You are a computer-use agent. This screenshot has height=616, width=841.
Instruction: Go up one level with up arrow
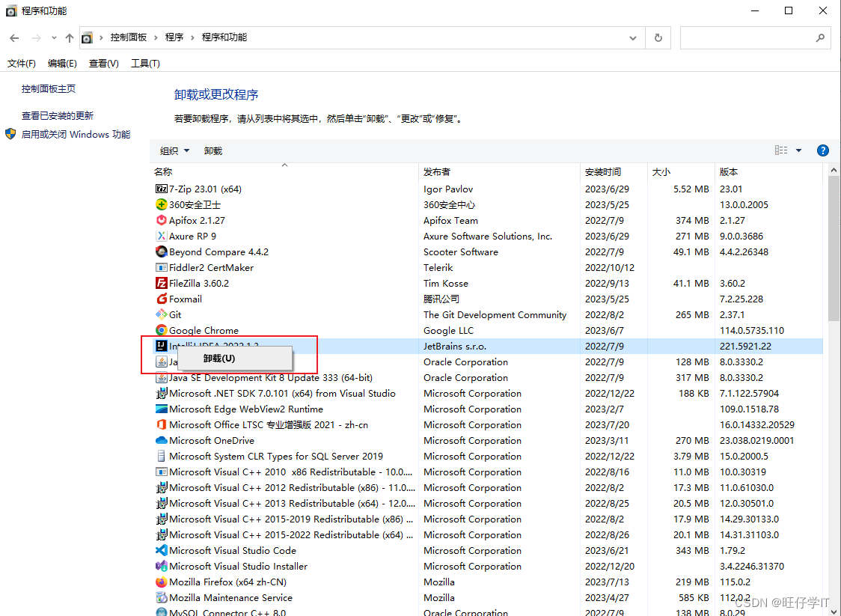69,37
